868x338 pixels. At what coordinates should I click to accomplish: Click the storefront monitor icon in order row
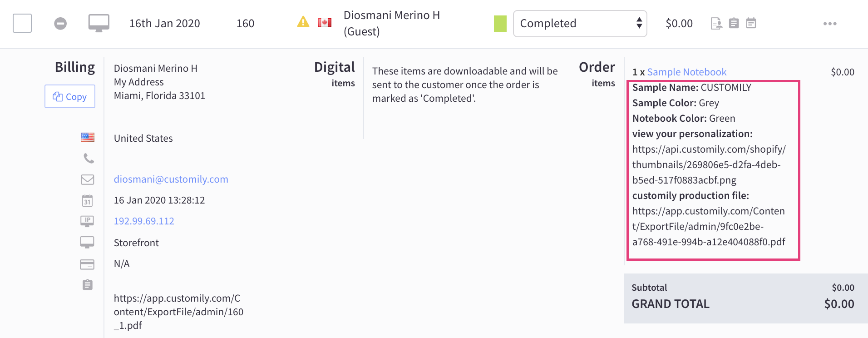99,23
